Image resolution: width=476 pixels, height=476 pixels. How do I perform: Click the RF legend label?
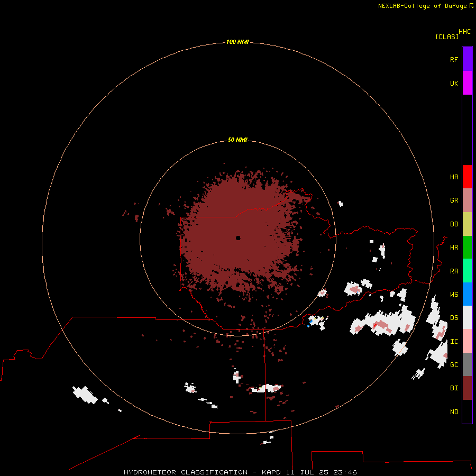tap(454, 59)
